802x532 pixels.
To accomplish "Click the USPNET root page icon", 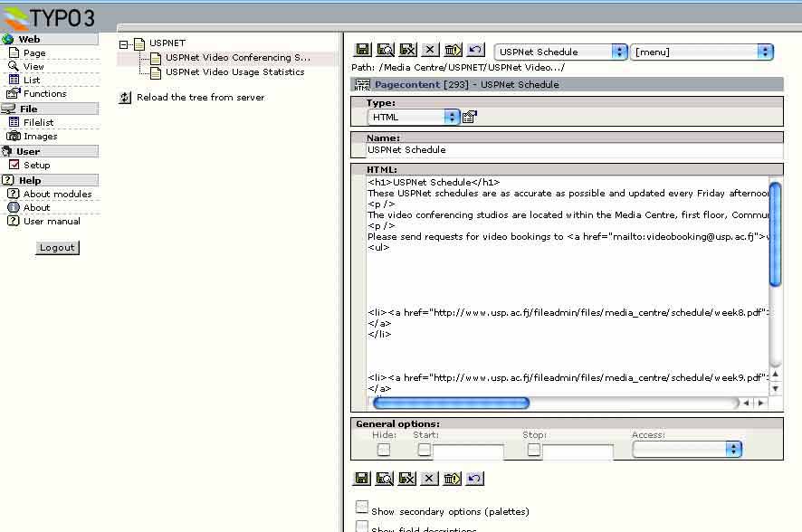I will coord(139,44).
